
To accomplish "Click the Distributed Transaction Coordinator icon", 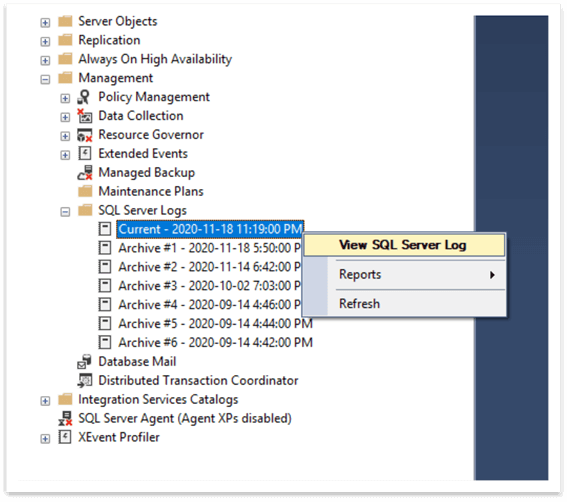I will point(85,380).
